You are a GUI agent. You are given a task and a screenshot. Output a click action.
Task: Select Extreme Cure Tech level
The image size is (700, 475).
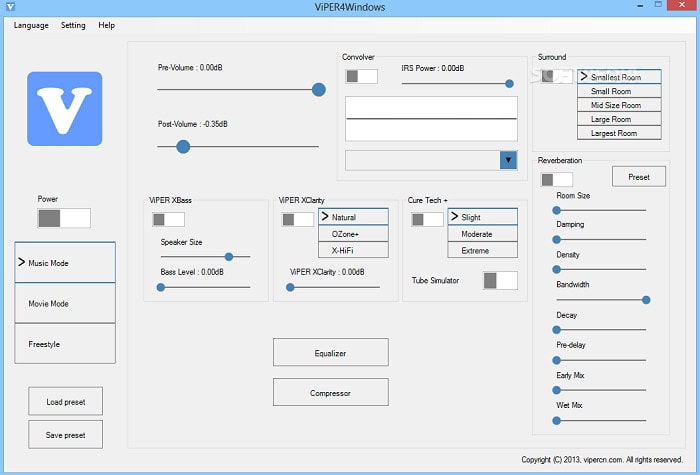coord(483,250)
